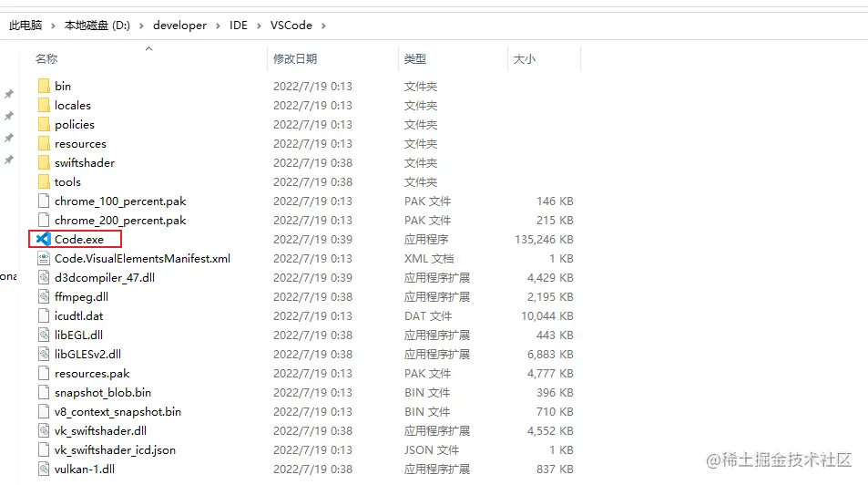
Task: Select the file name ffmpeg.dll
Action: click(81, 296)
